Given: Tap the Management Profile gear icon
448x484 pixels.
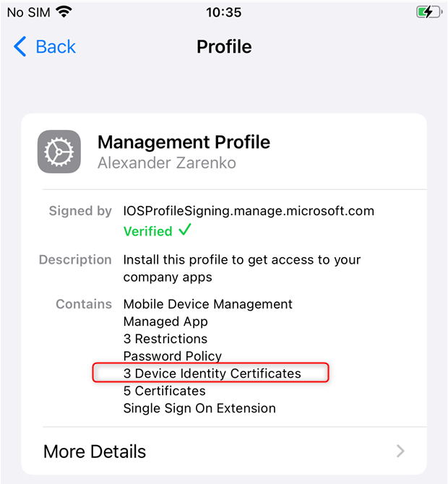Looking at the screenshot, I should [59, 152].
